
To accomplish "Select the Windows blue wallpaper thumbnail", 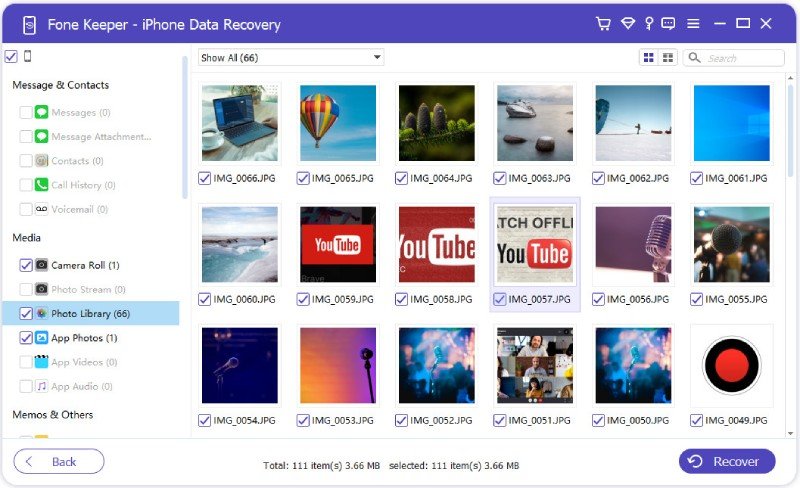I will pos(732,123).
